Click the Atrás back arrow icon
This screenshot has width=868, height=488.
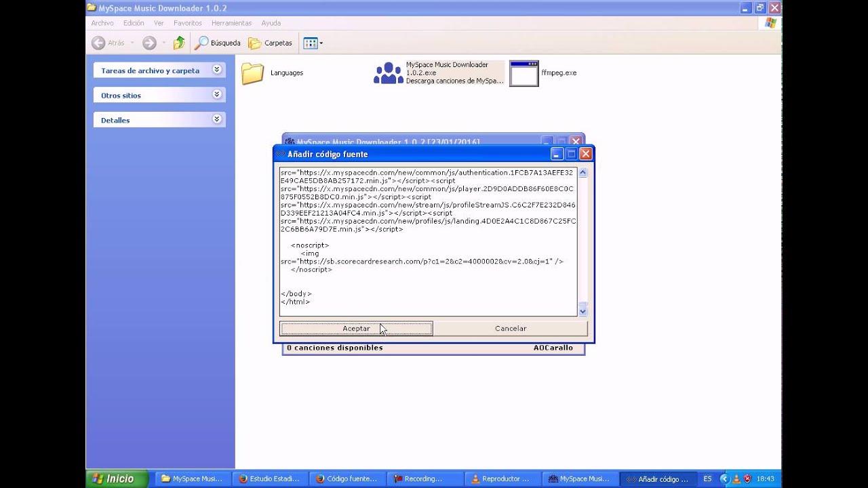[98, 43]
